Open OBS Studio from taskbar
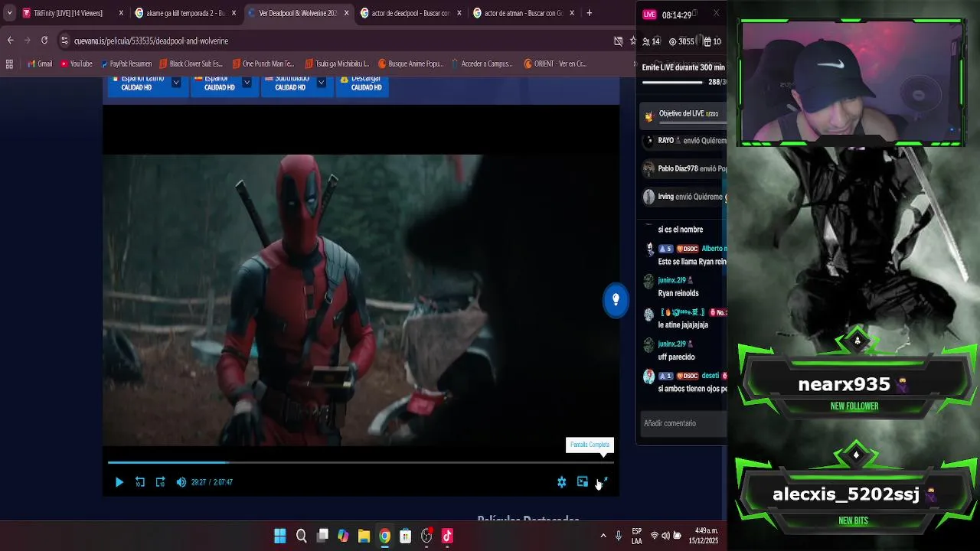Image resolution: width=980 pixels, height=551 pixels. [x=426, y=536]
